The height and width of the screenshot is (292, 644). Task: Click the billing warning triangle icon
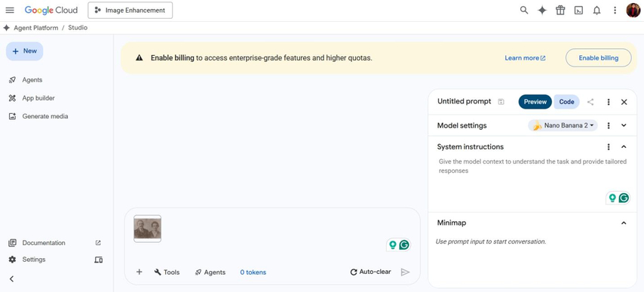coord(140,58)
